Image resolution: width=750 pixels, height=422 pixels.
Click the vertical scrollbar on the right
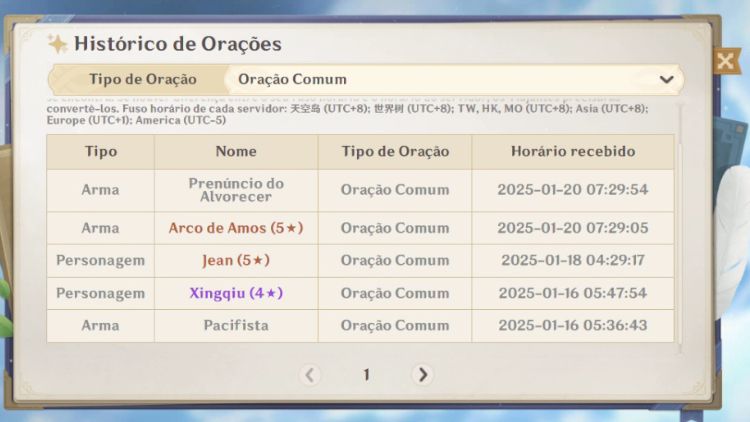tap(680, 230)
